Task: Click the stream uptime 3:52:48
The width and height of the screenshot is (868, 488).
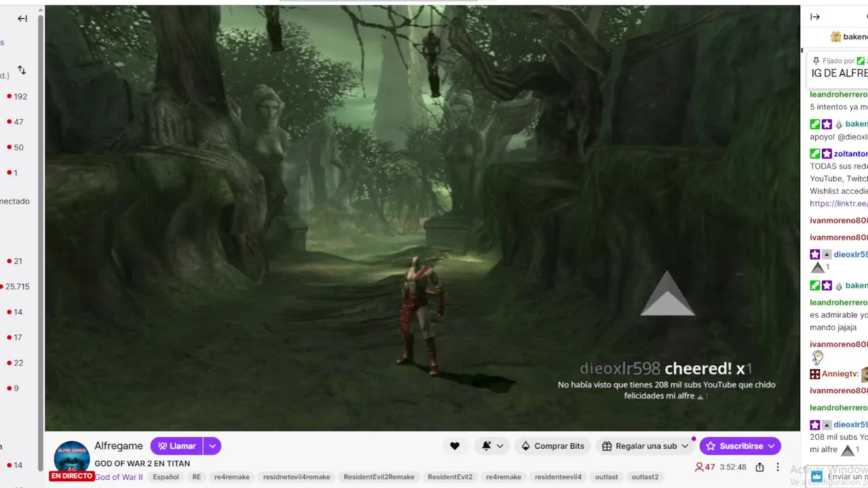Action: coord(733,467)
